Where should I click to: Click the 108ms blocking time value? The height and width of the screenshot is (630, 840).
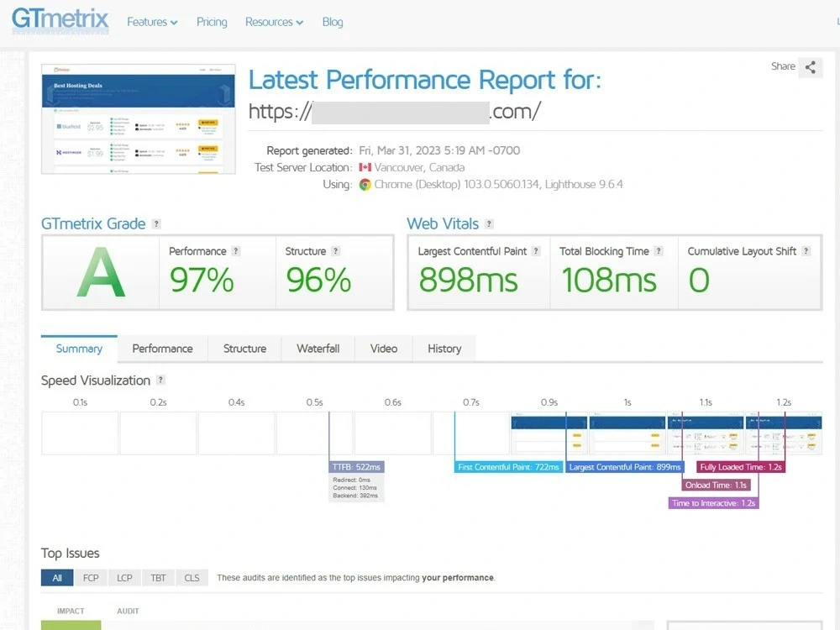(x=608, y=281)
